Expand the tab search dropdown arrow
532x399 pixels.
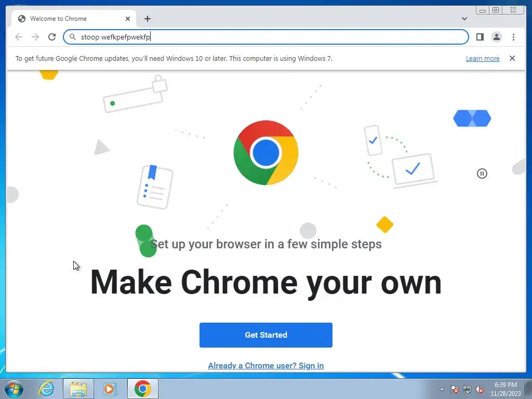coord(464,19)
